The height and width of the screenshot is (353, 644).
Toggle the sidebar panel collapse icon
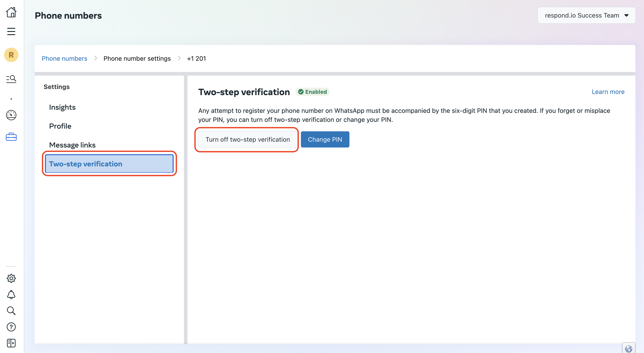(11, 343)
